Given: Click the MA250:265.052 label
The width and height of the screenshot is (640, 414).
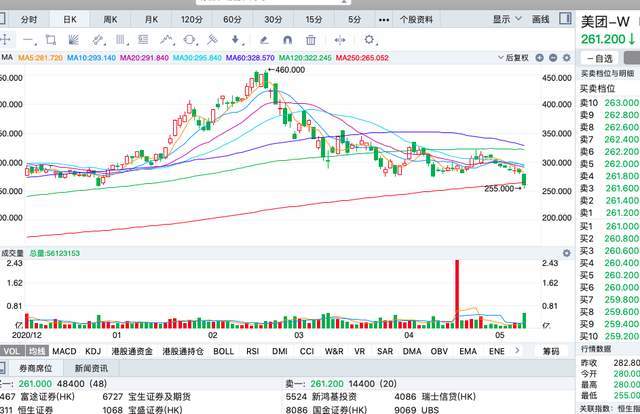Looking at the screenshot, I should click(362, 58).
